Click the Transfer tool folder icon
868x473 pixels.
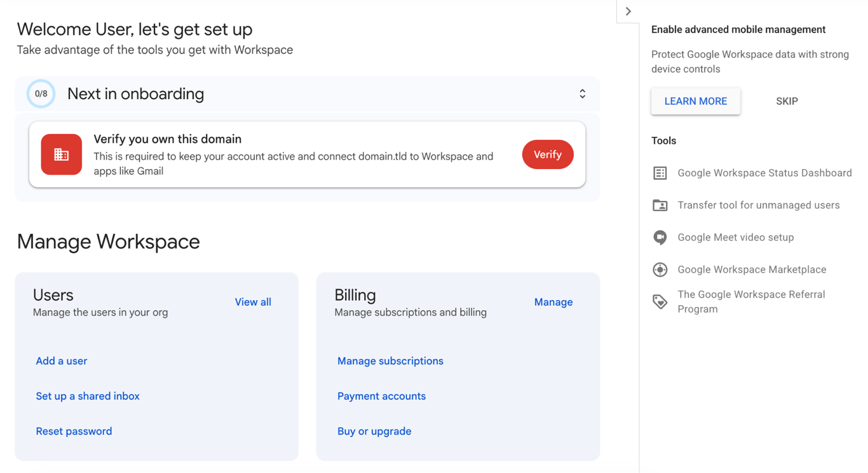tap(660, 205)
